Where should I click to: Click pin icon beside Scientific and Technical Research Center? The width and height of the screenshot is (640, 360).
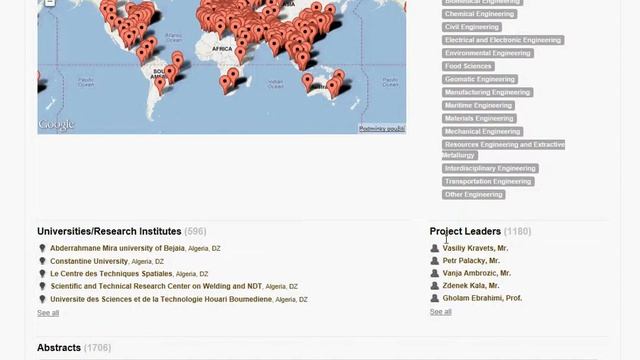tap(42, 286)
